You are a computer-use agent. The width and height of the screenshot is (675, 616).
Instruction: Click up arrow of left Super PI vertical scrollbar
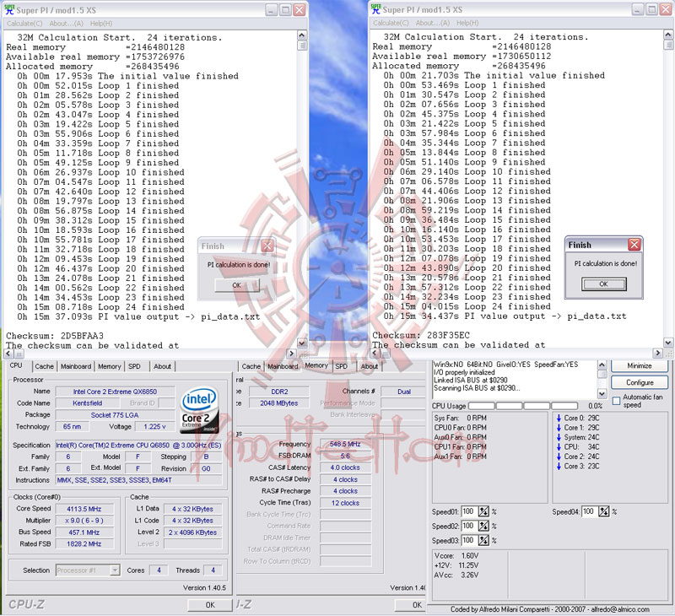coord(302,35)
